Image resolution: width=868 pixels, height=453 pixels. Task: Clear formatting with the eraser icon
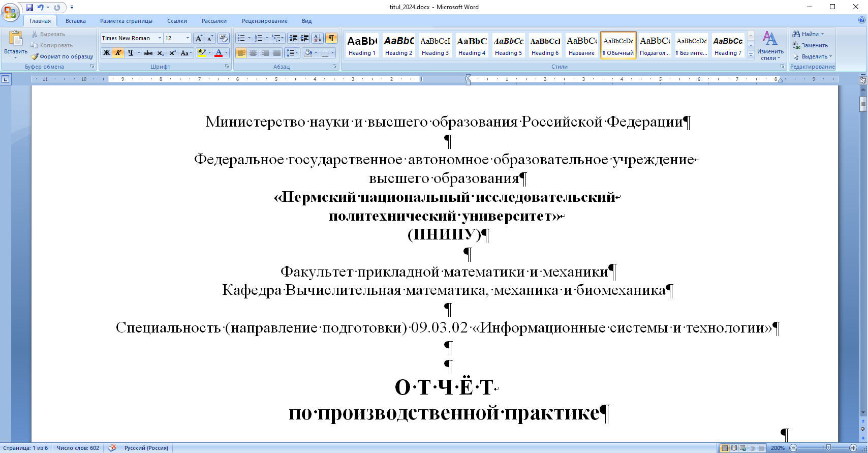coord(224,38)
